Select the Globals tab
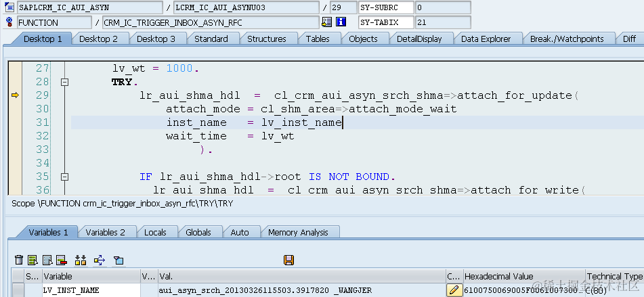This screenshot has width=644, height=297. click(198, 232)
